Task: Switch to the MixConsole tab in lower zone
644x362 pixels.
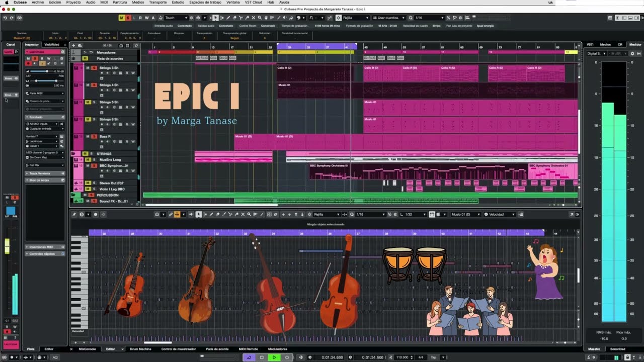Action: [87, 349]
